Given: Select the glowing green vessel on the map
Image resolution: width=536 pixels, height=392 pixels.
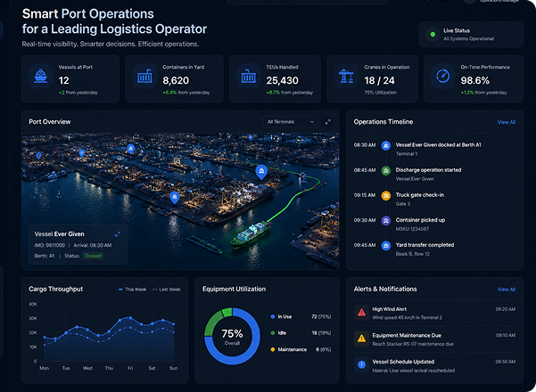Looking at the screenshot, I should (x=252, y=234).
